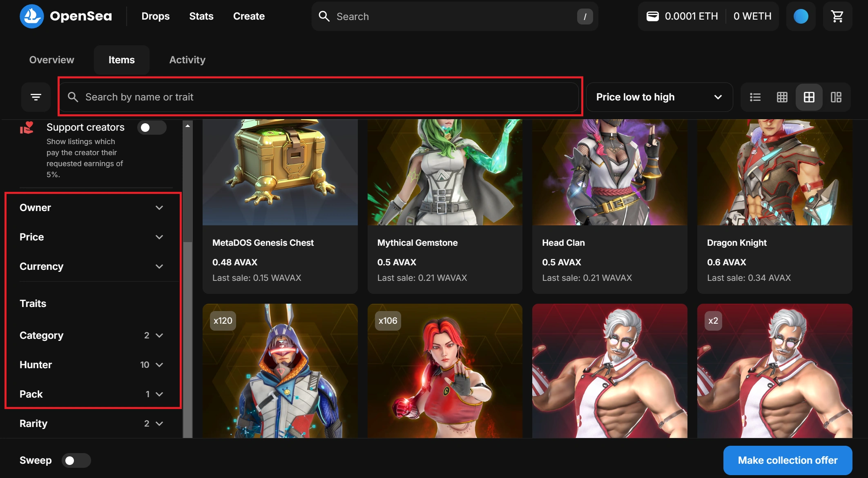
Task: Switch to the Activity tab
Action: pyautogui.click(x=187, y=60)
